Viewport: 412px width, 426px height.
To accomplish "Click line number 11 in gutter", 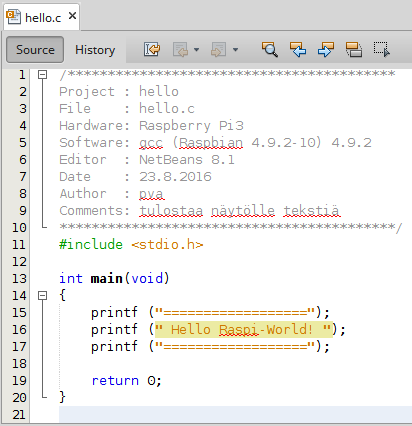I will point(19,245).
